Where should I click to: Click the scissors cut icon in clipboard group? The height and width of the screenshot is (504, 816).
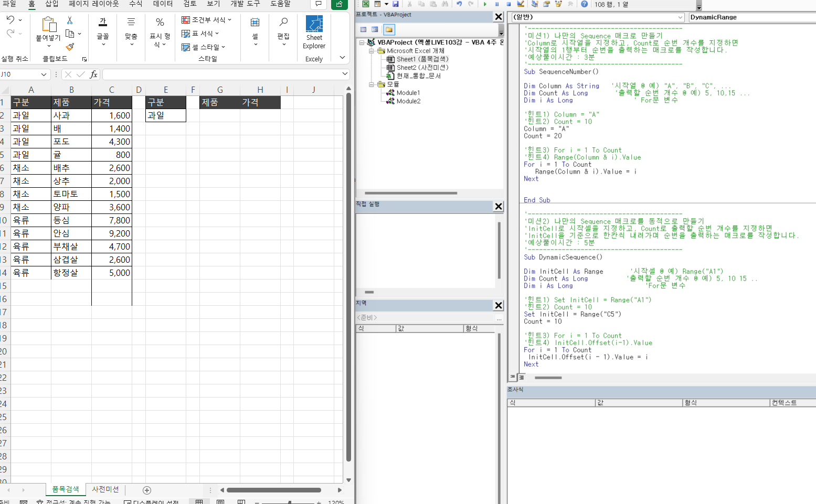[70, 20]
